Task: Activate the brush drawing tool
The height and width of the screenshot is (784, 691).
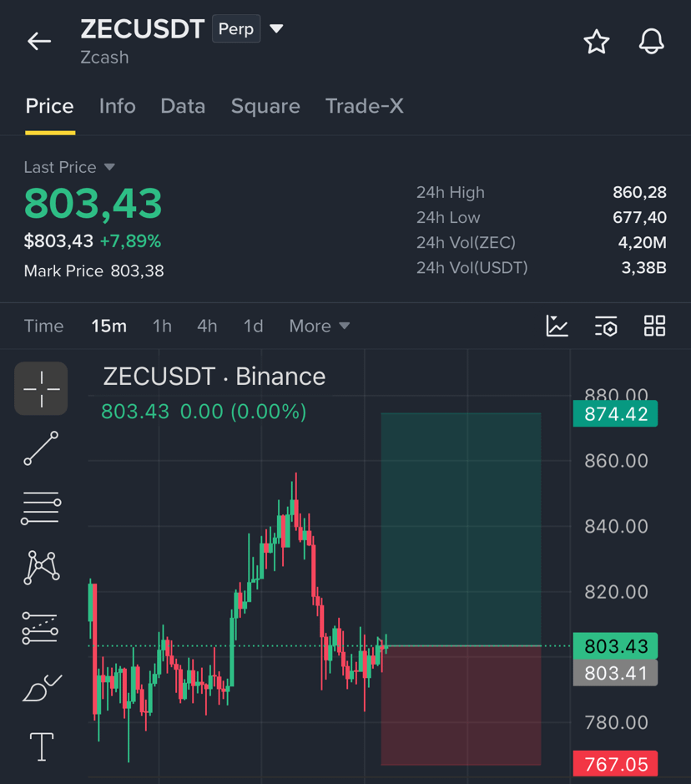Action: (x=42, y=687)
